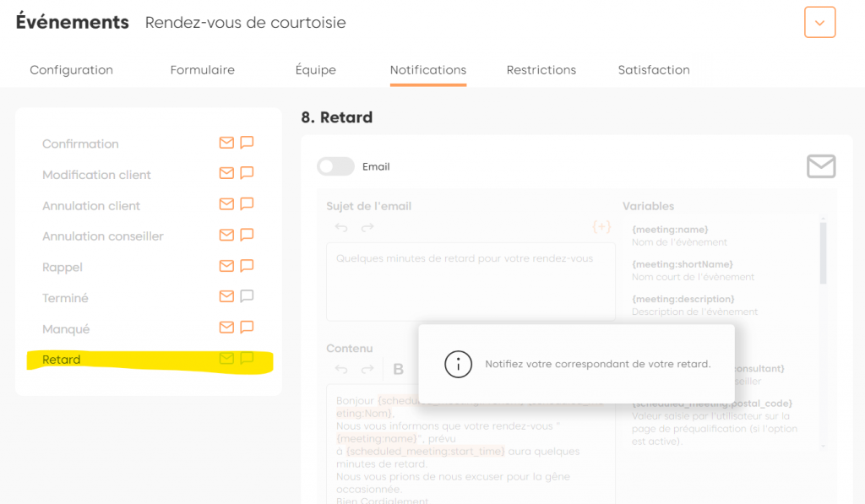Click the Rappel email envelope icon
The image size is (865, 504).
click(226, 266)
